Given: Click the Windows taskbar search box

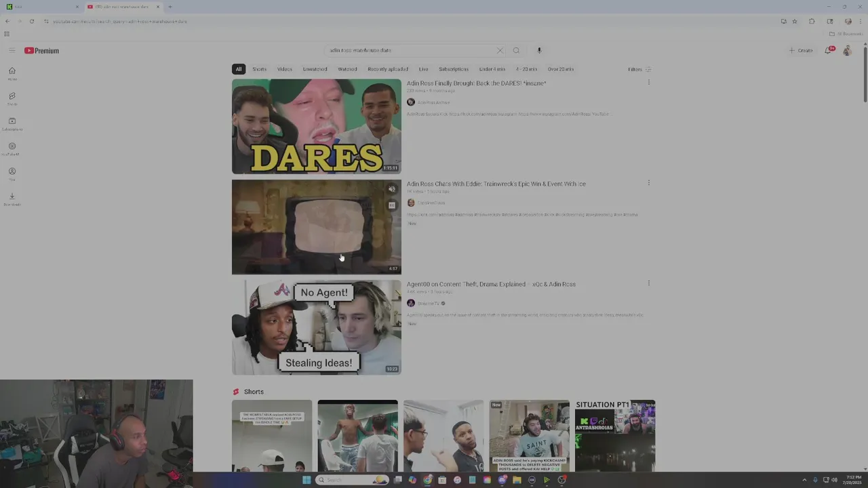Looking at the screenshot, I should pos(352,480).
